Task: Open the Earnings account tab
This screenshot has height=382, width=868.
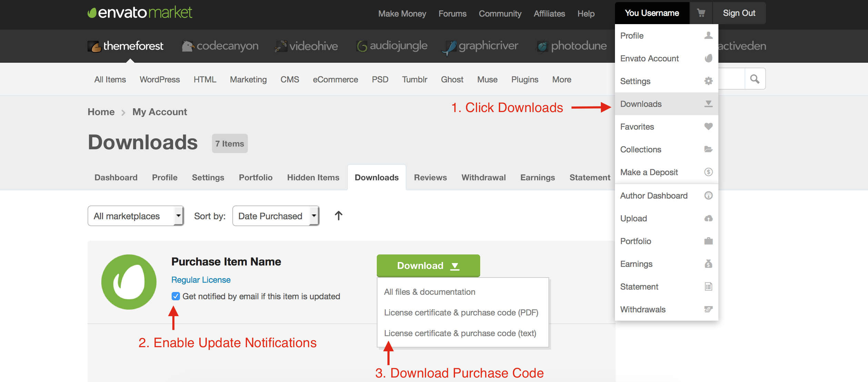Action: click(537, 178)
